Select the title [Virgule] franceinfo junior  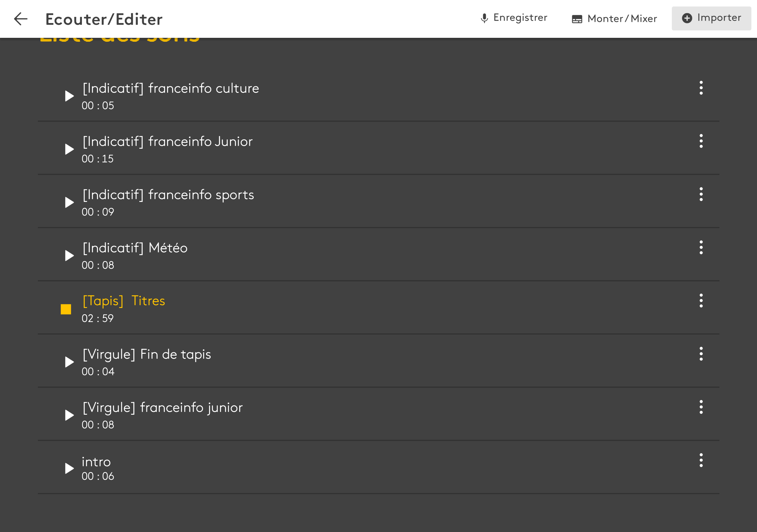pos(162,408)
